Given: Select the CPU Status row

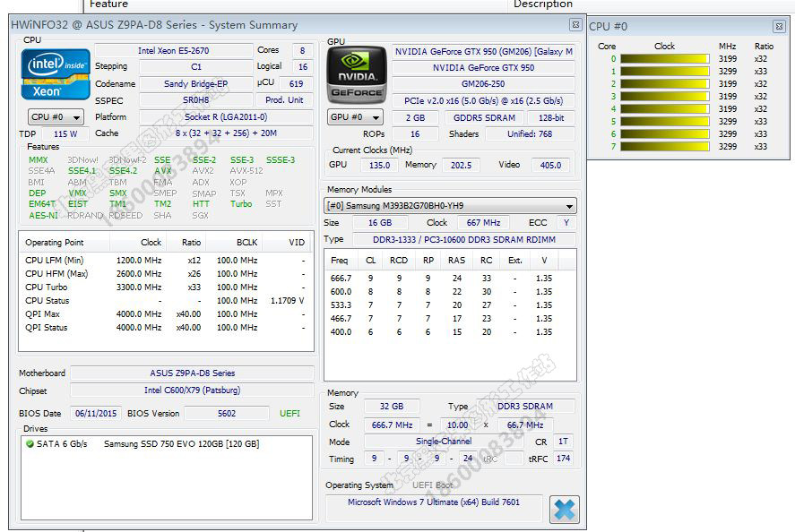Looking at the screenshot, I should (165, 300).
